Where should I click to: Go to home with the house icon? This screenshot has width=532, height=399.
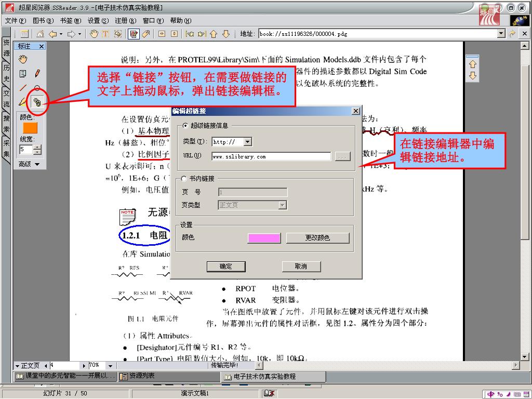(40, 34)
